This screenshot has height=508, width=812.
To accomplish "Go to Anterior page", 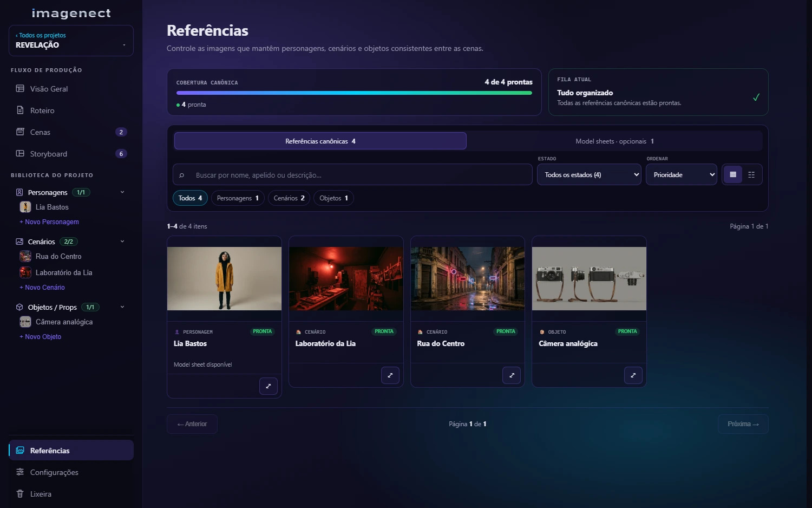I will point(192,424).
